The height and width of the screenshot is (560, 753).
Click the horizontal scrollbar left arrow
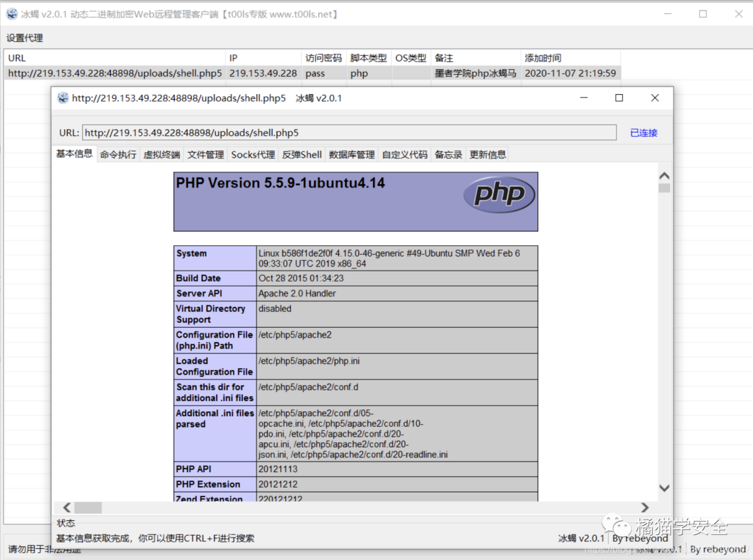tap(67, 507)
